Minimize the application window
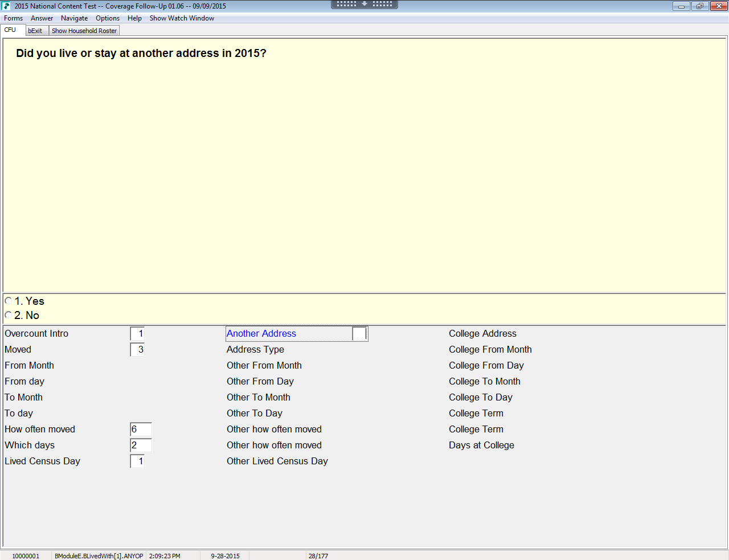The width and height of the screenshot is (729, 560). coord(681,6)
